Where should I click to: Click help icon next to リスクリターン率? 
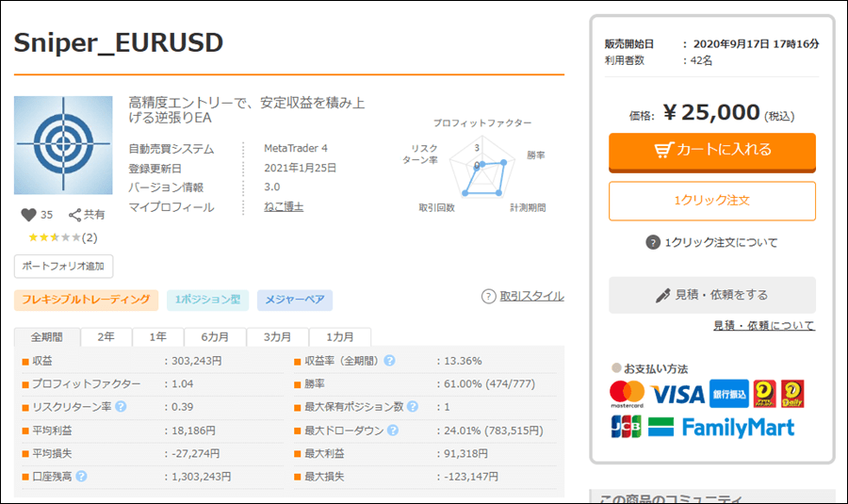point(121,407)
